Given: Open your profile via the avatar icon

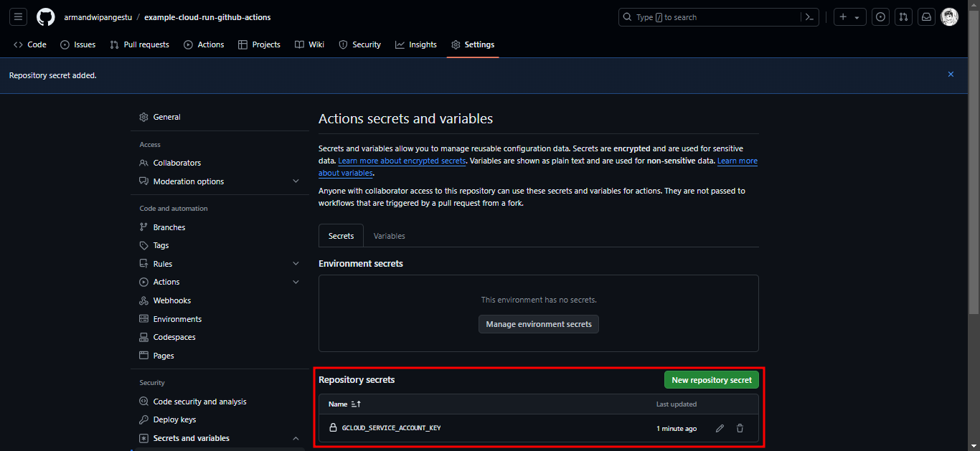Looking at the screenshot, I should point(949,16).
